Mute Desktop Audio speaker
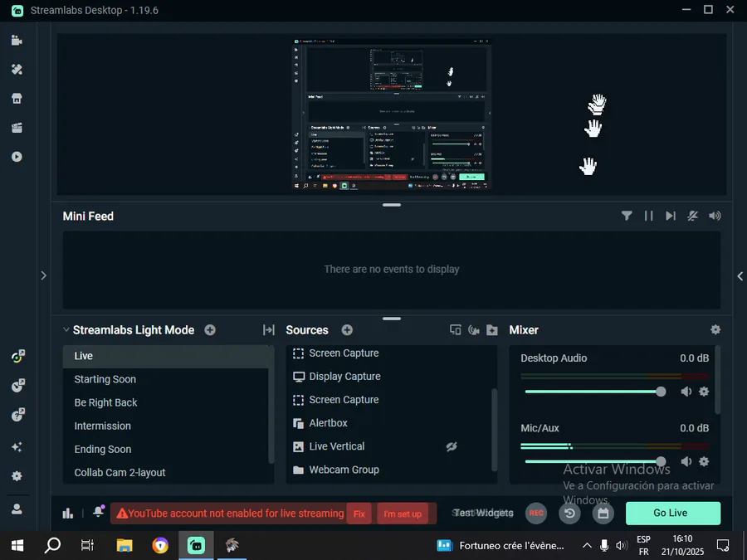The image size is (747, 560). [x=686, y=392]
